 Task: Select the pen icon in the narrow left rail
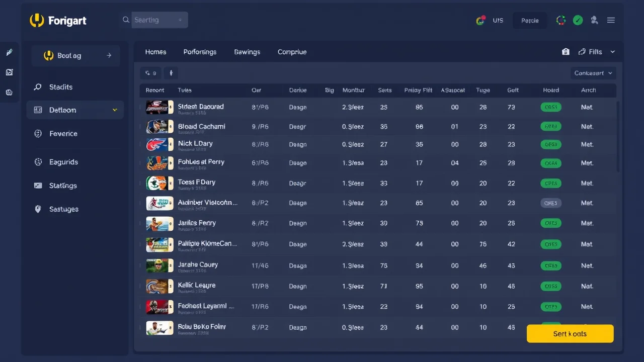9,52
